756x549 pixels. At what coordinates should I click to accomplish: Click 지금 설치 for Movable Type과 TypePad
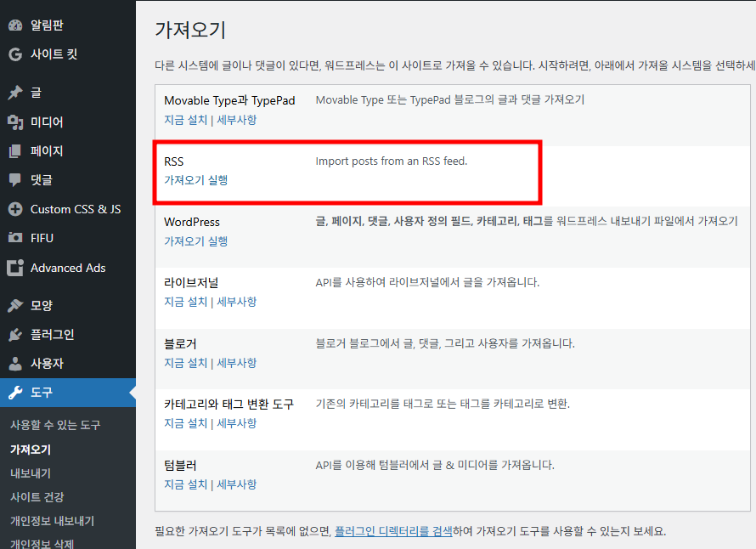point(186,120)
